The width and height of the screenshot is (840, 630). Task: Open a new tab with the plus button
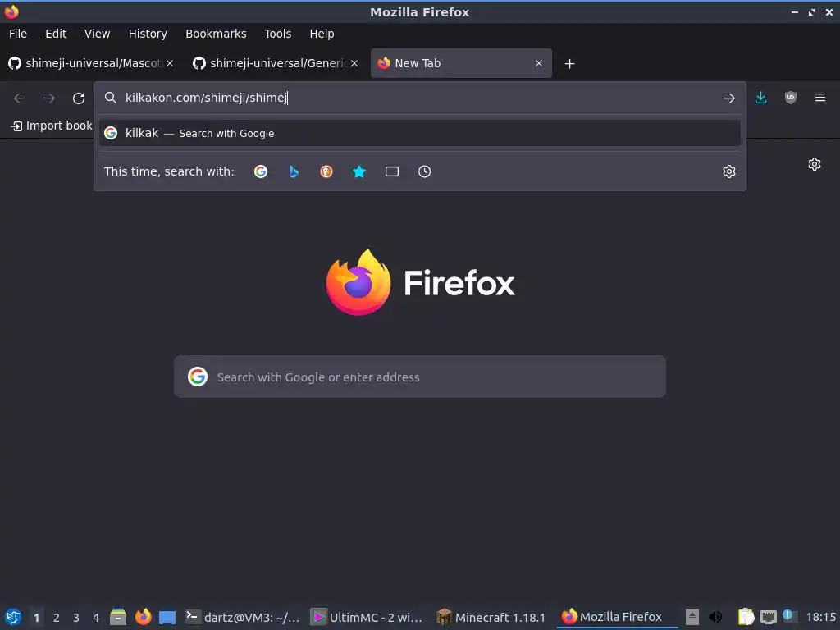pyautogui.click(x=569, y=64)
